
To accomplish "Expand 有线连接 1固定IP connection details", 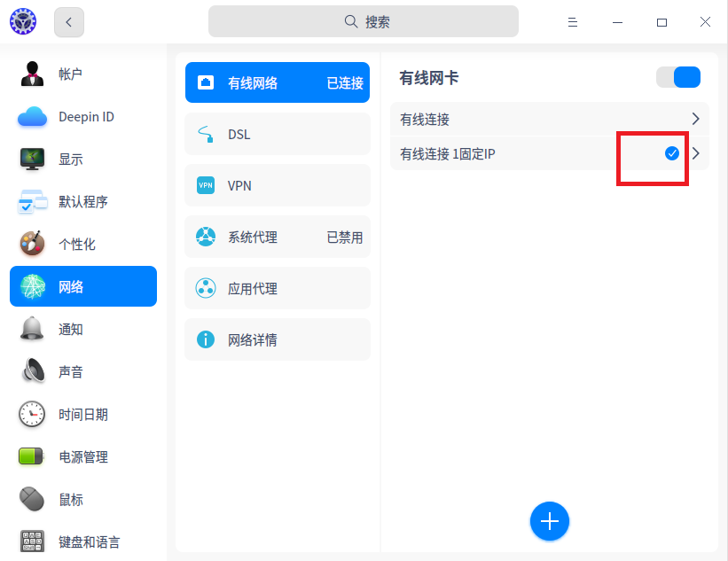I will [x=696, y=152].
